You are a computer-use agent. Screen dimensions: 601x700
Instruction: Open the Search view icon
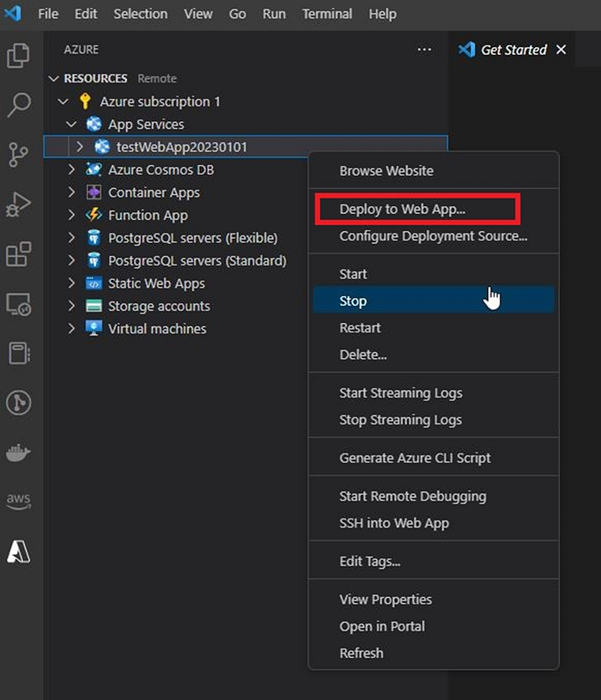point(18,106)
